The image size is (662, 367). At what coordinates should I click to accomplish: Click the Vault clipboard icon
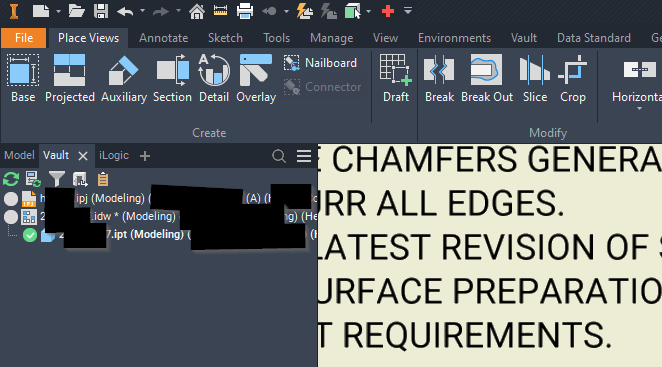[103, 179]
